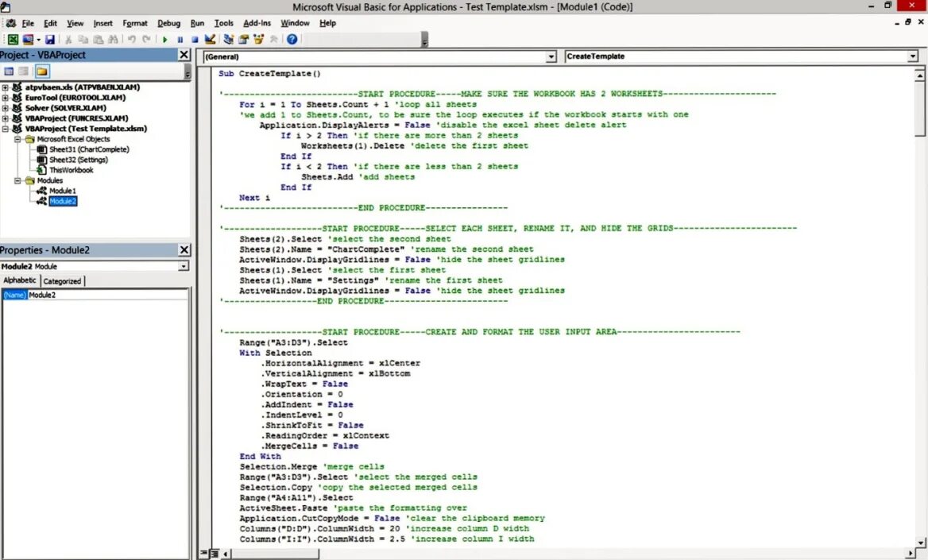The width and height of the screenshot is (928, 560).
Task: Click the Break pause icon
Action: click(180, 39)
